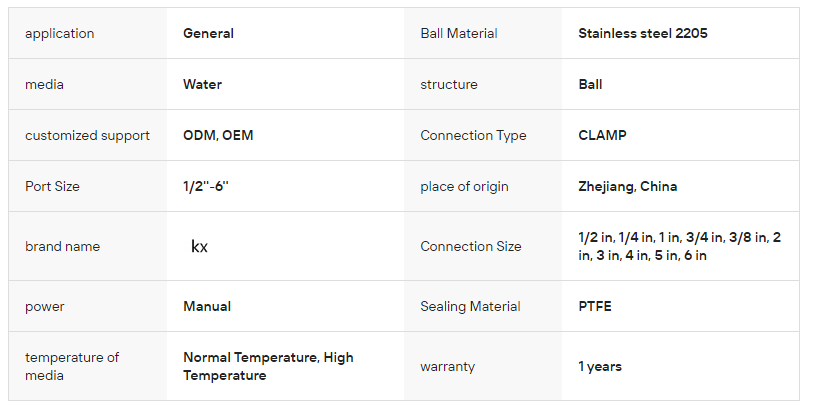Viewport: 818px width, 417px height.
Task: Select the 'ODM, OEM' value
Action: 218,136
